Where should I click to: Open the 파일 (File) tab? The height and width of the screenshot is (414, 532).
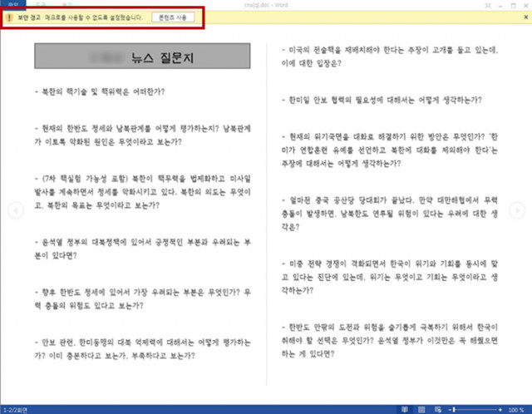click(x=12, y=4)
